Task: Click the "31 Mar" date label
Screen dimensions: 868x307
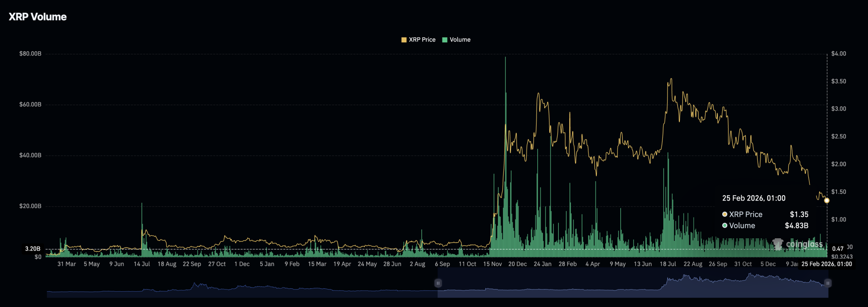Action: click(x=67, y=264)
